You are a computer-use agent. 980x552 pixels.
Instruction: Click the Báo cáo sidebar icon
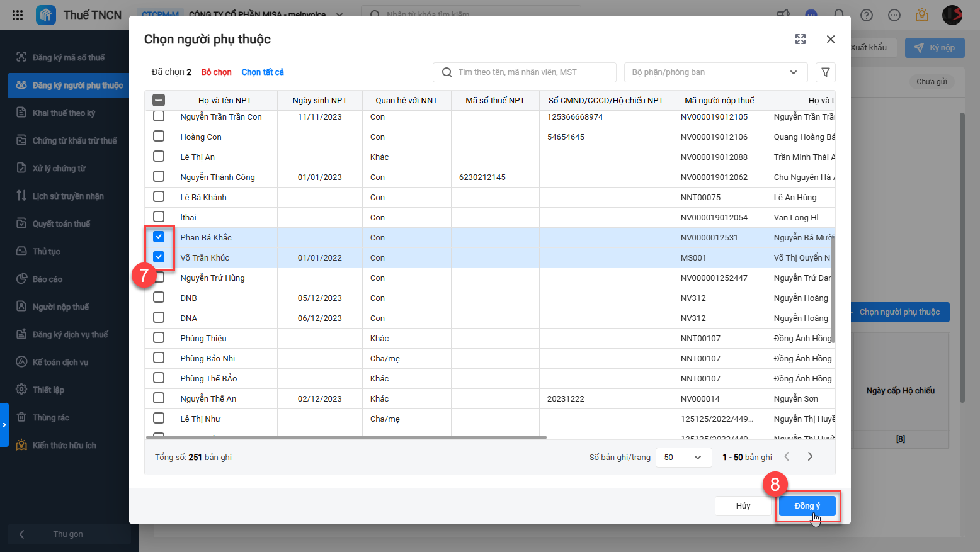point(21,279)
